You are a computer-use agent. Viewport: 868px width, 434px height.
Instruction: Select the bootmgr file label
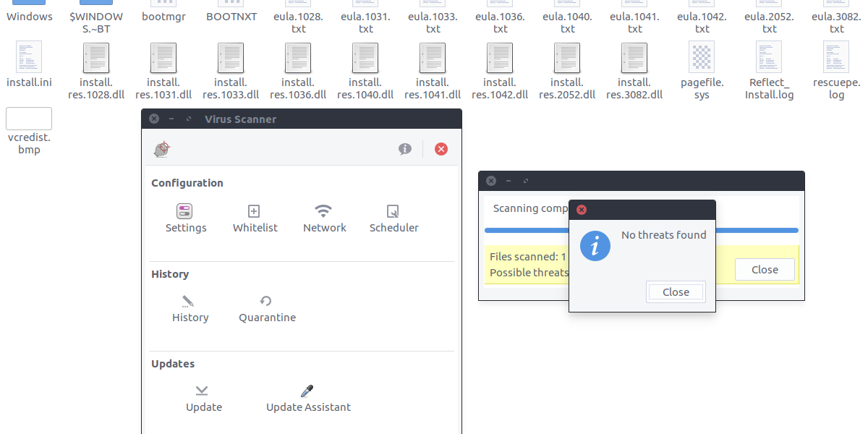[163, 16]
